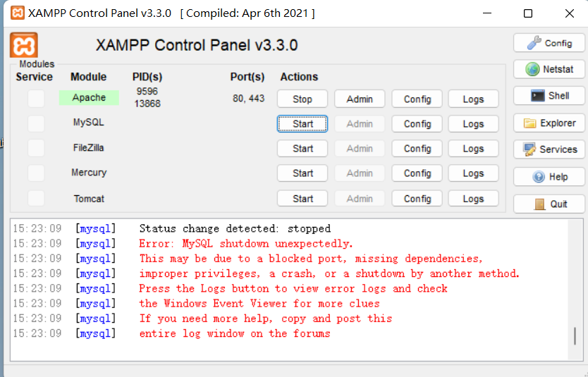Open the FileZilla Config menu
The width and height of the screenshot is (588, 377).
417,149
